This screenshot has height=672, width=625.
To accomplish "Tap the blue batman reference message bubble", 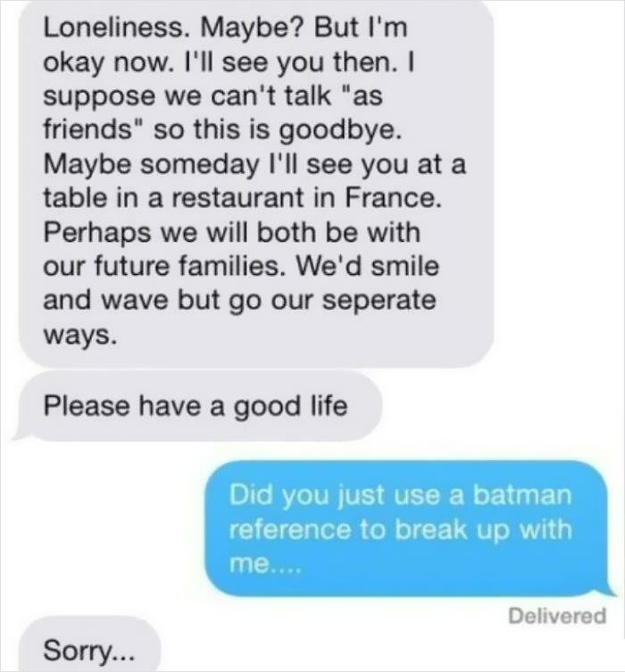I will (x=410, y=528).
